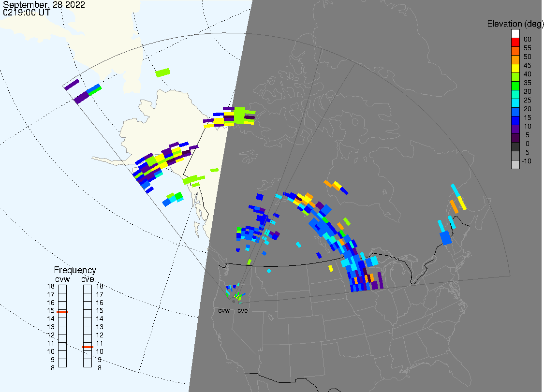The width and height of the screenshot is (544, 392).
Task: Click the "60" elevation label
Action: [x=528, y=39]
